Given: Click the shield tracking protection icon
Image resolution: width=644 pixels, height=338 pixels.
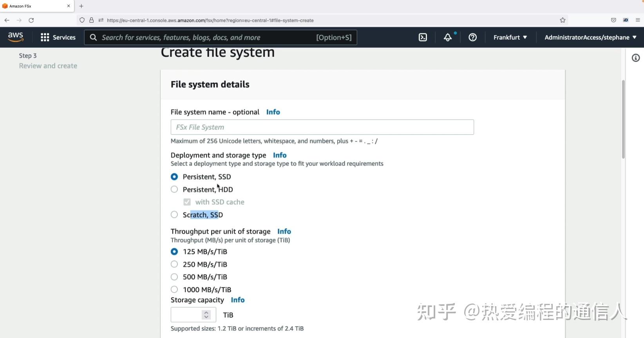Looking at the screenshot, I should click(x=82, y=20).
